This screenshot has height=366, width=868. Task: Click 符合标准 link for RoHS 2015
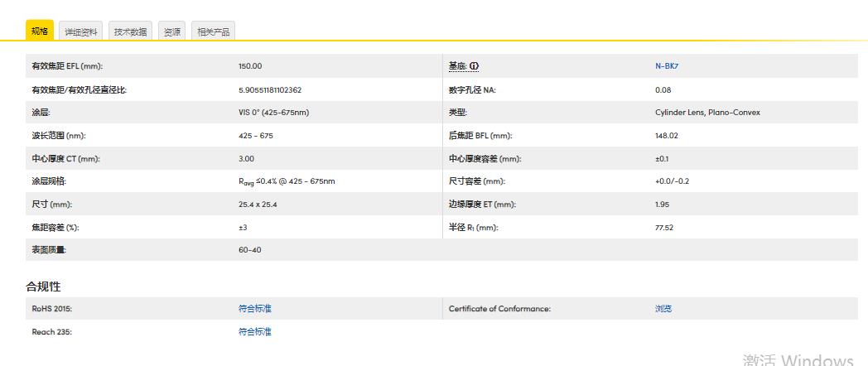coord(255,309)
